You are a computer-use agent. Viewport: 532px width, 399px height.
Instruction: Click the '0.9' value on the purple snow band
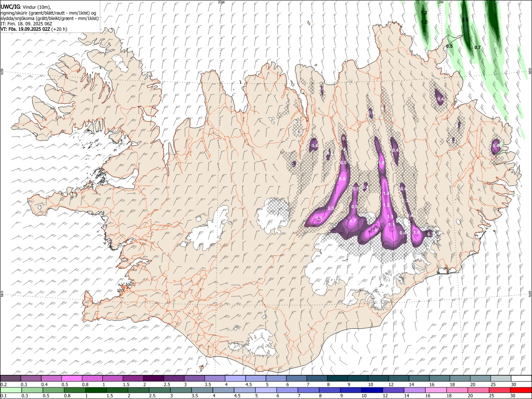[x=319, y=219]
